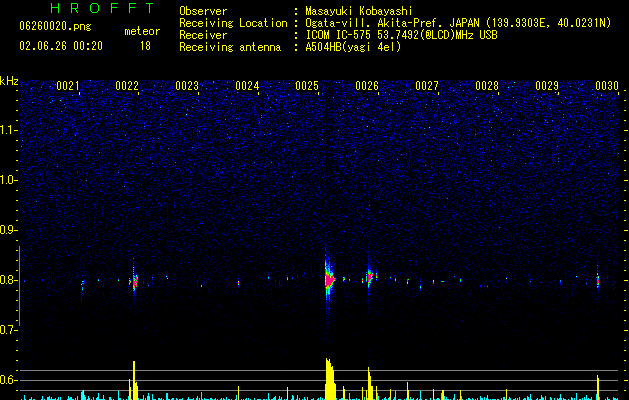
Task: Click the tallest yellow power bar after 0025
Action: [x=330, y=379]
